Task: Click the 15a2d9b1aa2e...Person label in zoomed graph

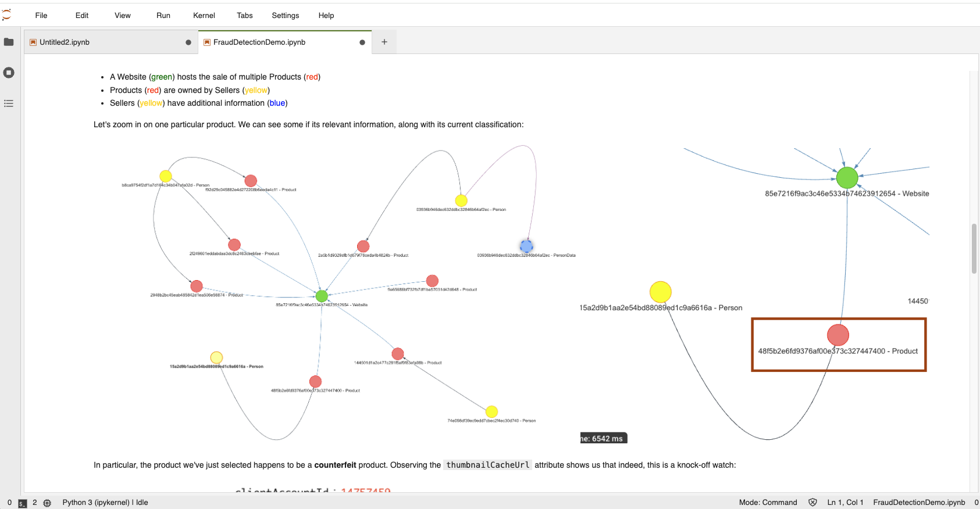Action: (x=661, y=308)
